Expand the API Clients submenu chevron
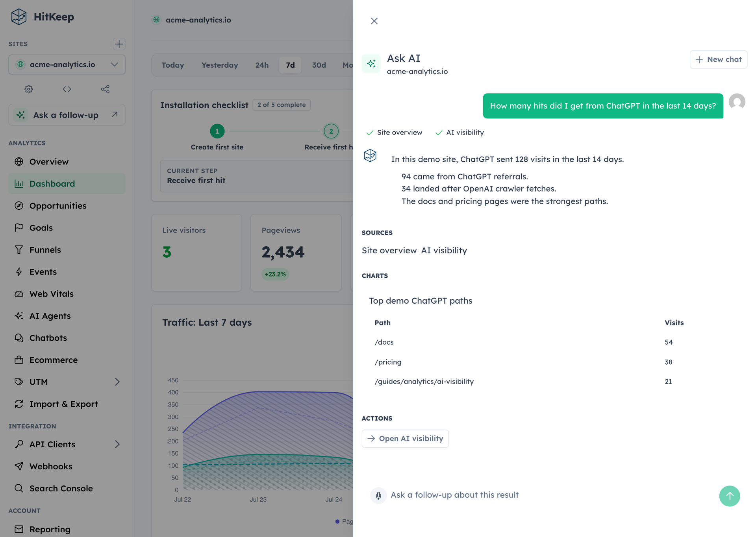 click(x=117, y=445)
